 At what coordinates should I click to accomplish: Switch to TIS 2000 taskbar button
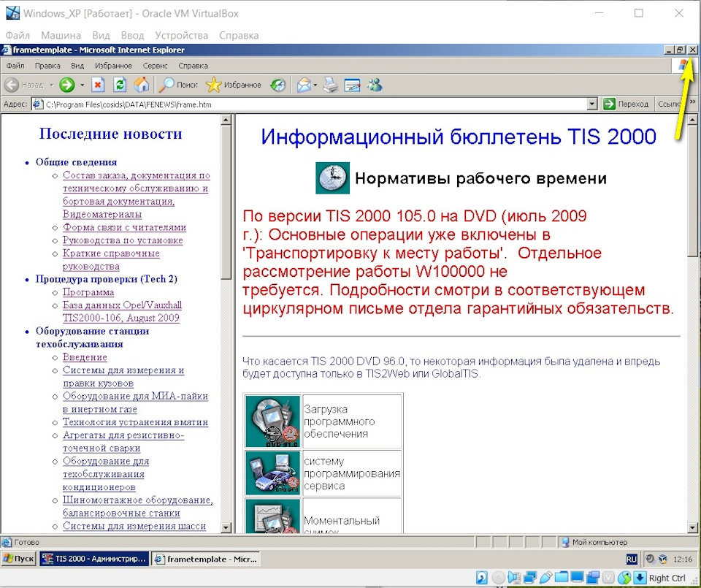point(94,559)
